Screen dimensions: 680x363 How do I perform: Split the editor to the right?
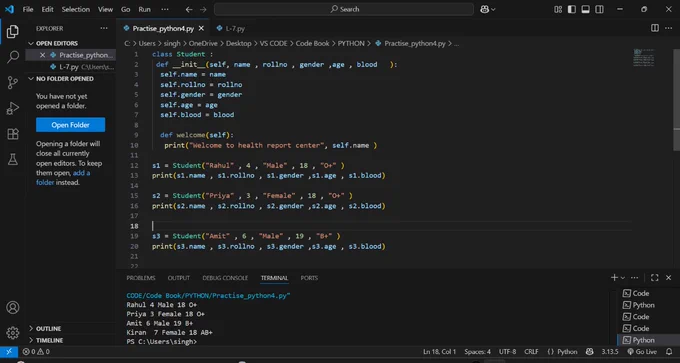(x=655, y=28)
